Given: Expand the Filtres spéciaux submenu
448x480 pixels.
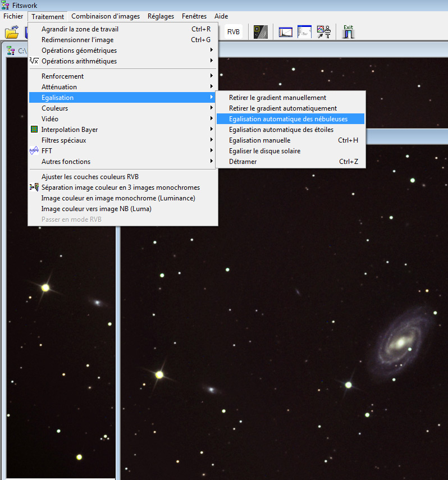Looking at the screenshot, I should pyautogui.click(x=123, y=140).
